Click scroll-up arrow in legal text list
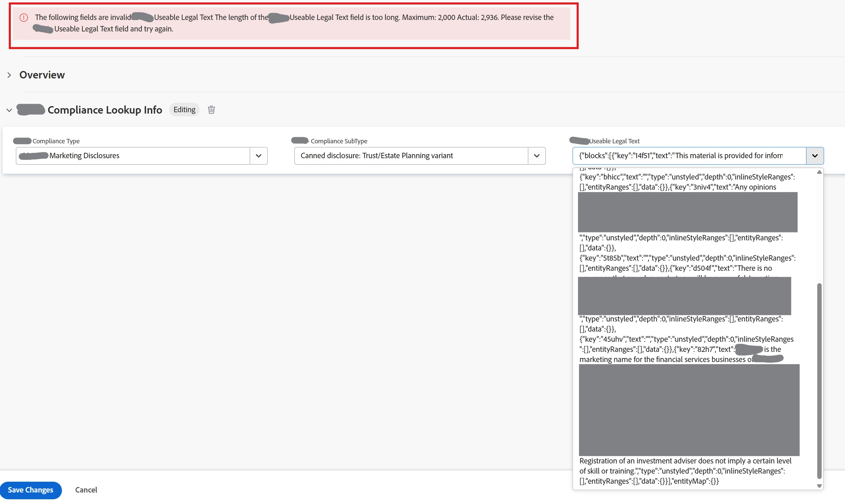 (x=819, y=172)
